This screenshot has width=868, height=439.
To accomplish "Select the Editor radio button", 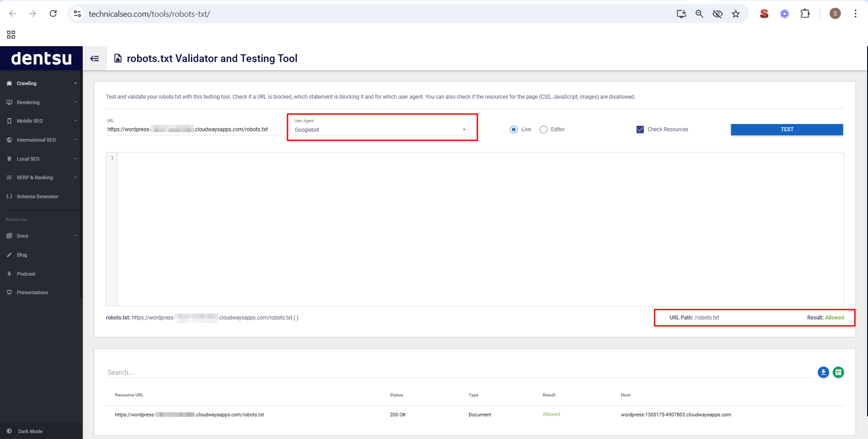I will pyautogui.click(x=543, y=129).
